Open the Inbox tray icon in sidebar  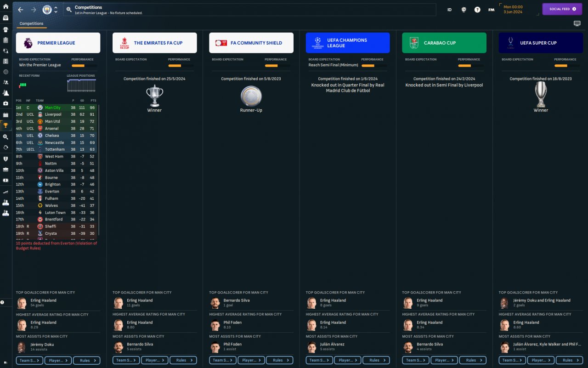[x=6, y=18]
